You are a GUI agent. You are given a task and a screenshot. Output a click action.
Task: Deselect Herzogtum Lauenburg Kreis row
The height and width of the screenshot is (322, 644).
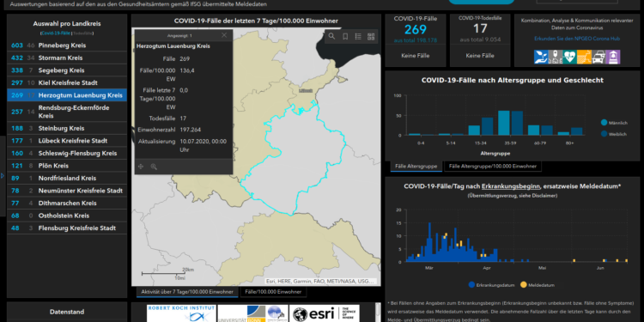[x=67, y=95]
